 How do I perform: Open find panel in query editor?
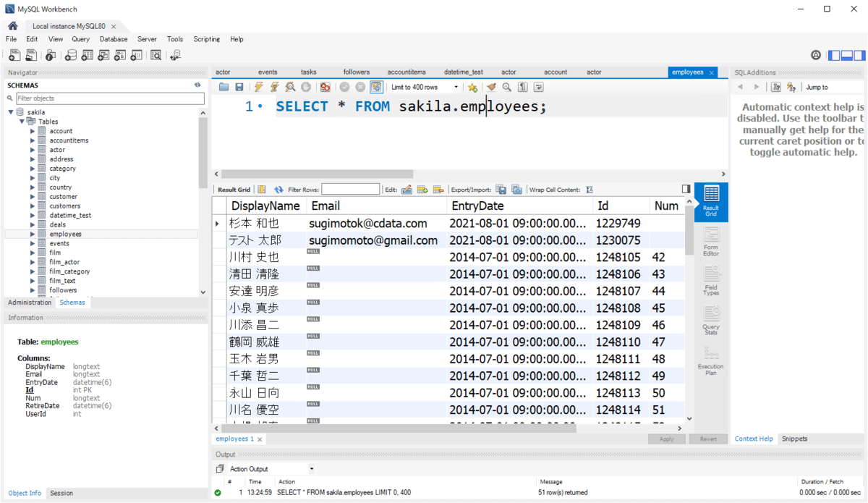507,87
